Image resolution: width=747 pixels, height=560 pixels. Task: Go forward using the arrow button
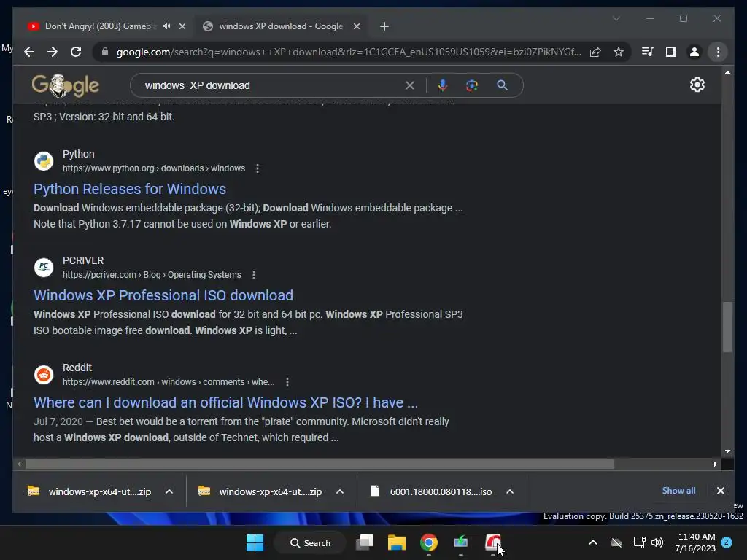pos(53,52)
